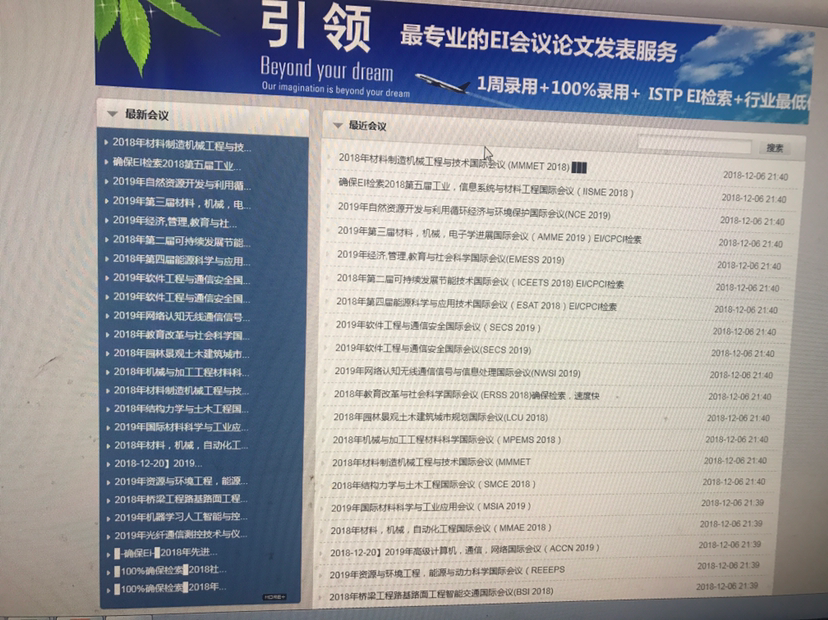Open sidebar link 2018年第二届可持续发展节能...
Screen dimensions: 828x620
coord(182,241)
